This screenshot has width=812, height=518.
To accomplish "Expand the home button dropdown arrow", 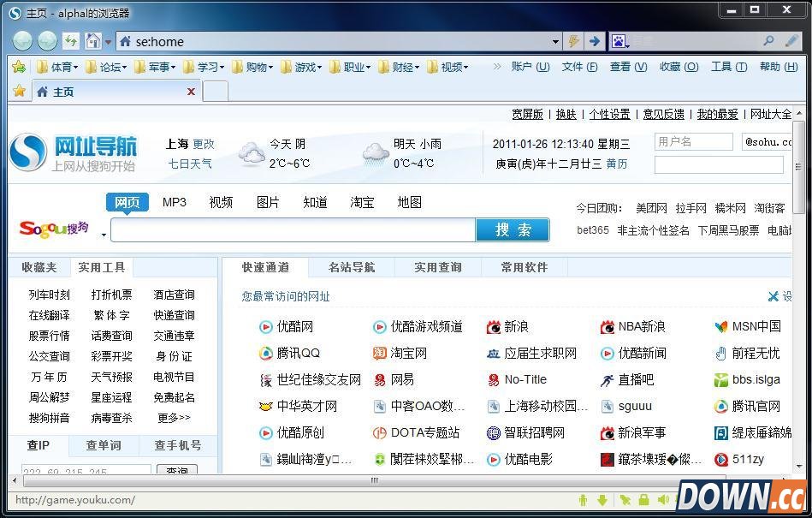I will (108, 41).
